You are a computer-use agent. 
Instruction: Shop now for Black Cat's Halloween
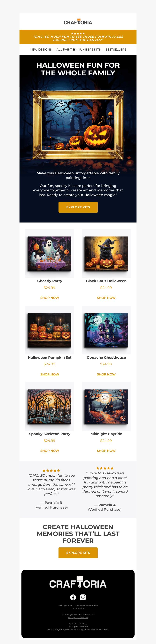[106, 298]
